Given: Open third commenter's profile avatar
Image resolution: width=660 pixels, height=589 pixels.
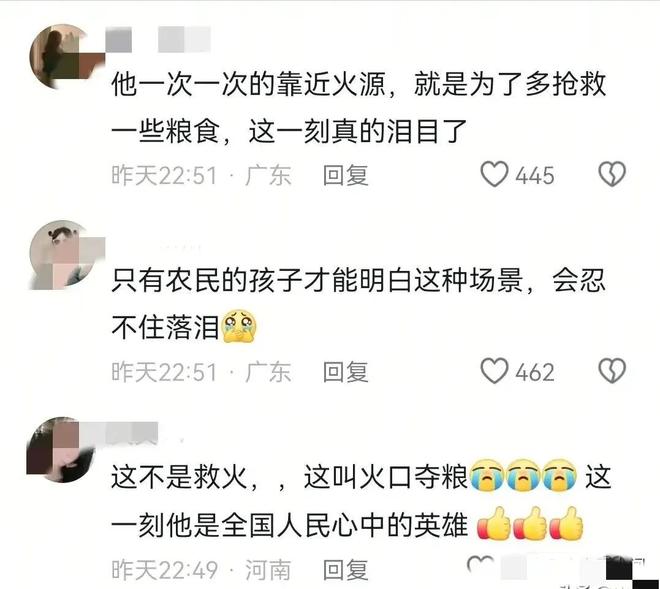Looking at the screenshot, I should coord(61,450).
